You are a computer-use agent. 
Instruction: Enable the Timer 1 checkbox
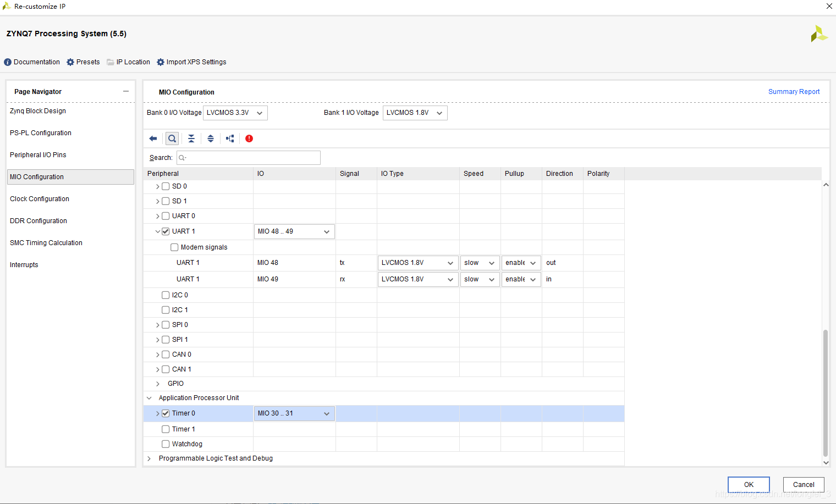[166, 429]
